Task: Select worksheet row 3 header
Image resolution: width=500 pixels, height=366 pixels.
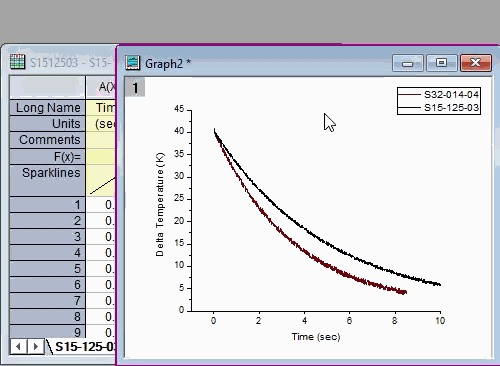Action: [47, 237]
